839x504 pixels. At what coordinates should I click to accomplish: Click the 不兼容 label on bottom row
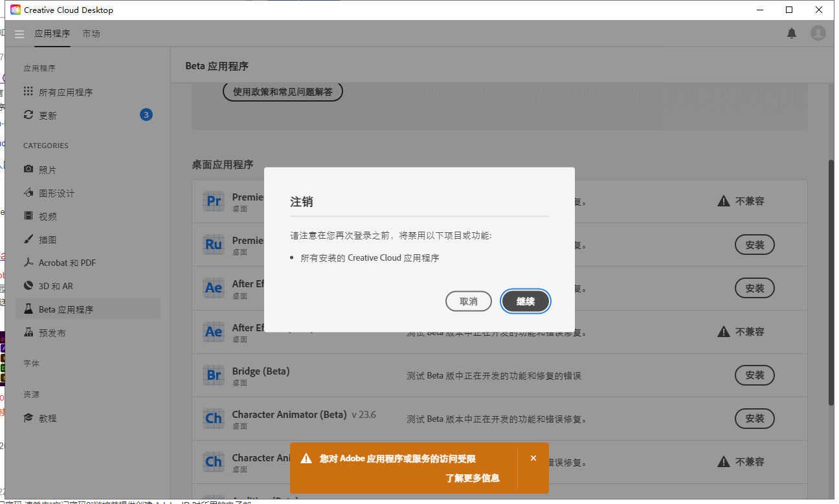pos(750,462)
